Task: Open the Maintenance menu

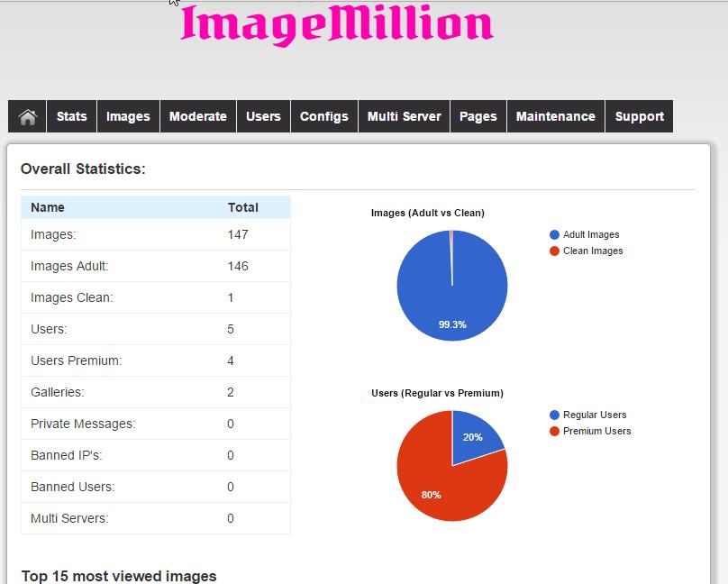Action: coord(556,116)
